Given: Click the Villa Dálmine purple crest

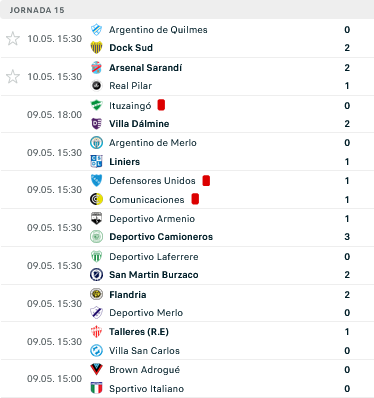Looking at the screenshot, I should point(96,124).
